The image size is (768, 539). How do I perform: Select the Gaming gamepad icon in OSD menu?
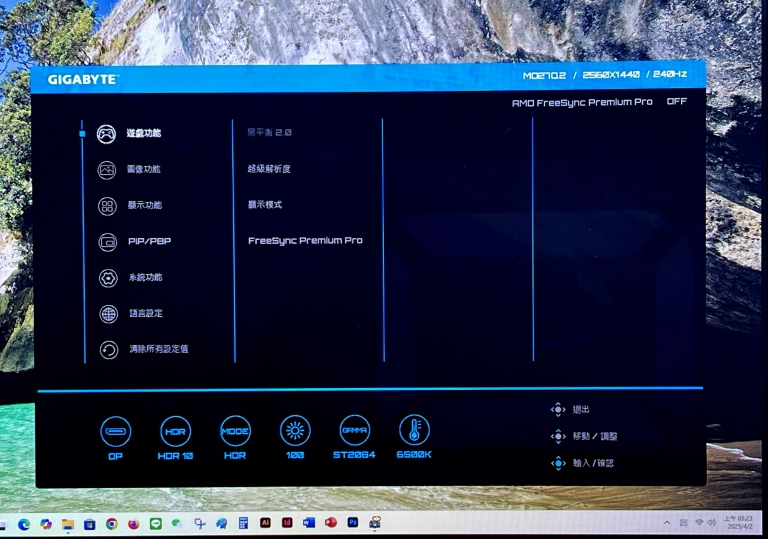[106, 134]
